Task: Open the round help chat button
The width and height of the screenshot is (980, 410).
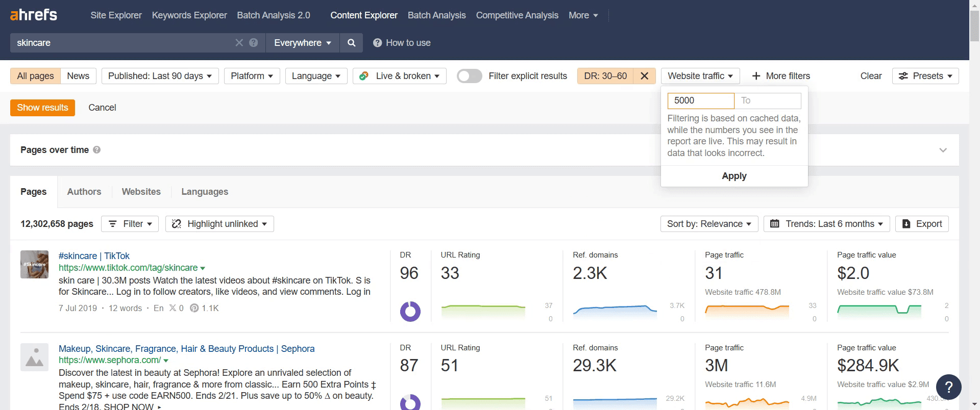Action: (948, 387)
